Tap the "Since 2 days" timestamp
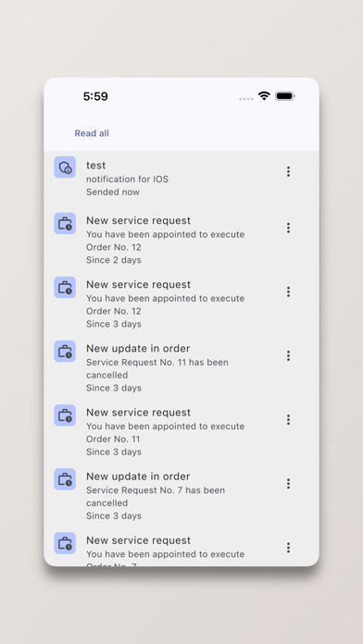Image resolution: width=363 pixels, height=644 pixels. tap(114, 260)
